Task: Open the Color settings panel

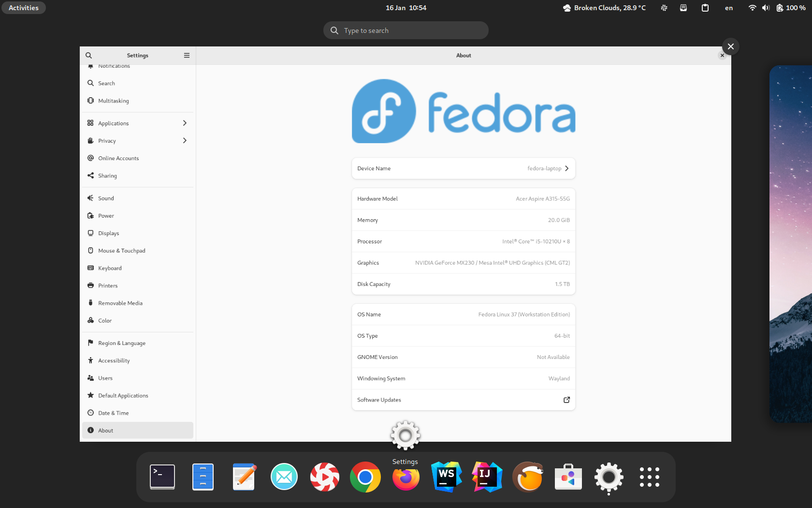Action: [138, 321]
